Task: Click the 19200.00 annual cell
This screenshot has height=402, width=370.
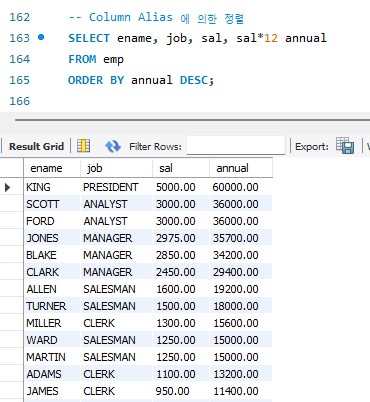Action: pyautogui.click(x=241, y=289)
